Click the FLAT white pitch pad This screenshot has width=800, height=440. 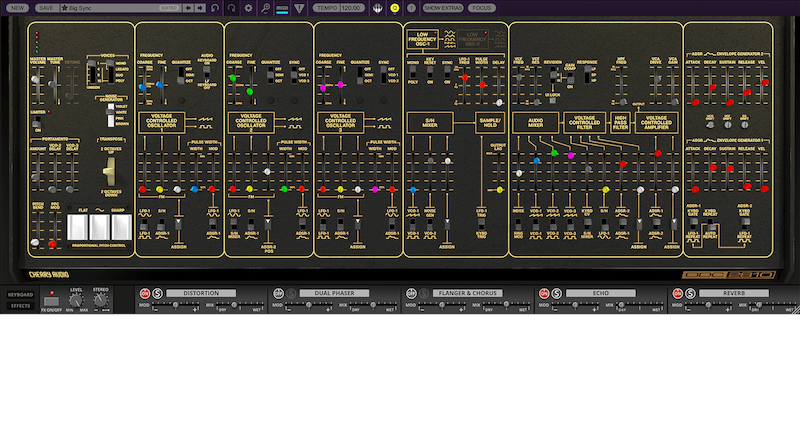click(78, 227)
